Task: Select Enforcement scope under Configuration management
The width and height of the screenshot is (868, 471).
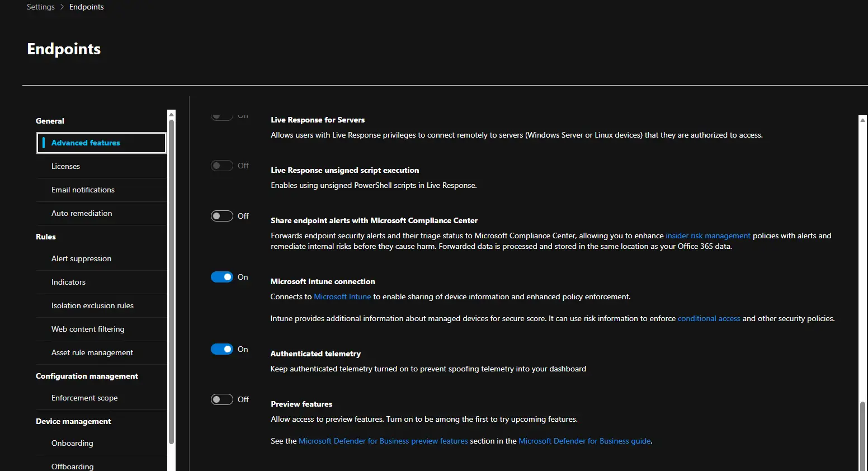Action: (x=84, y=398)
